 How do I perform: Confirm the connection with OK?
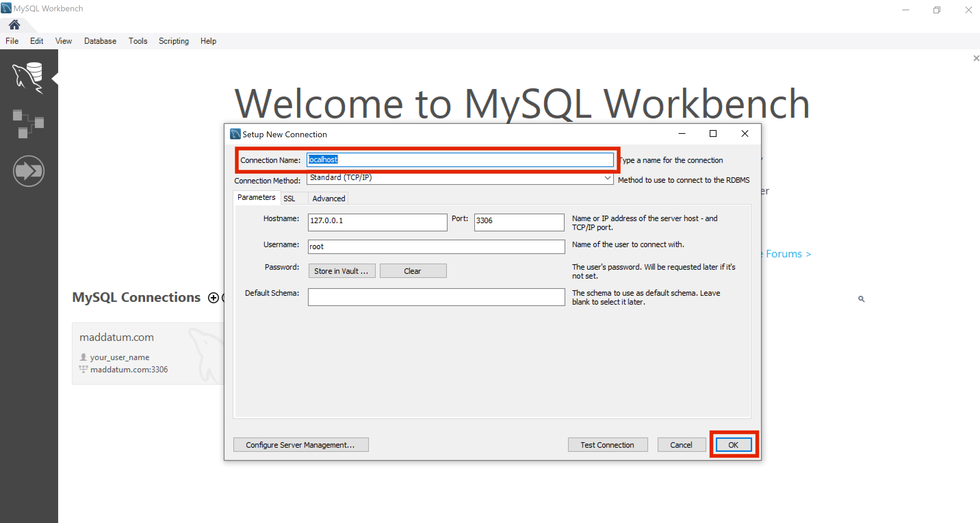tap(733, 445)
